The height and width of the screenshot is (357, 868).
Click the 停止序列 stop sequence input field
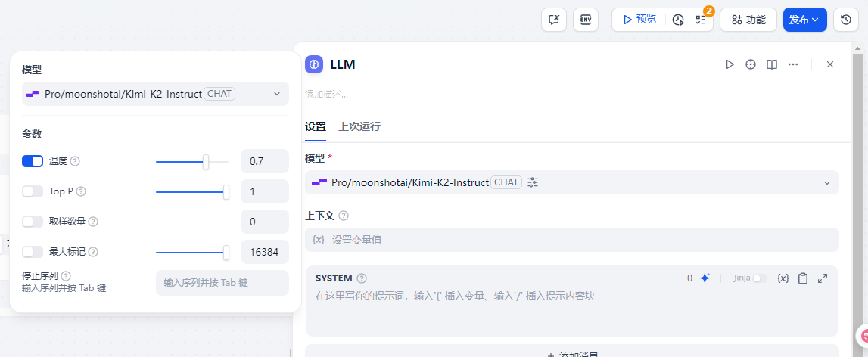pos(222,283)
